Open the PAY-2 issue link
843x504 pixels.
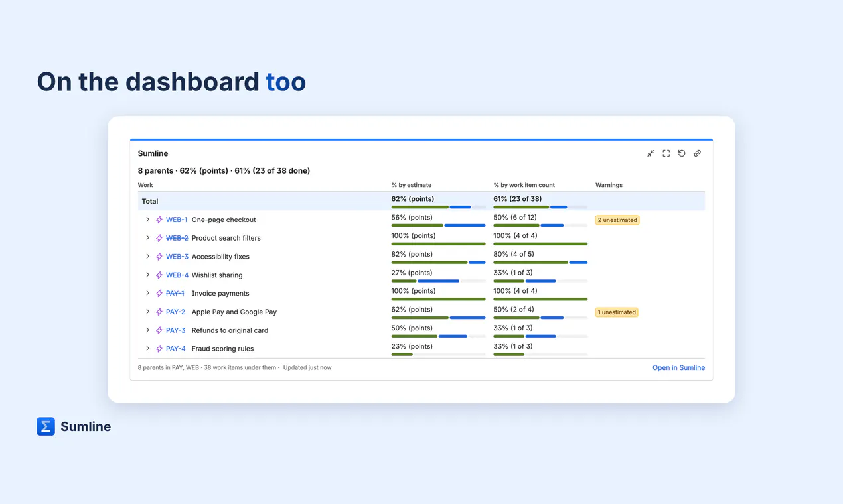(x=176, y=312)
